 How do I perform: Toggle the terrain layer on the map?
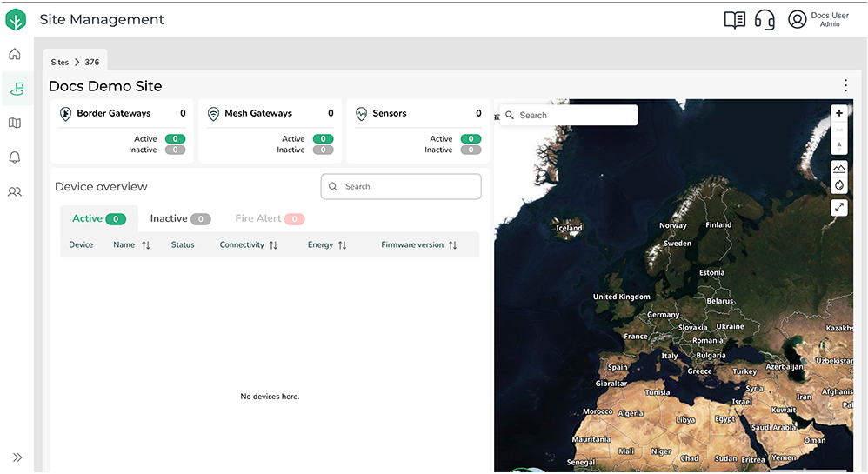click(x=838, y=168)
